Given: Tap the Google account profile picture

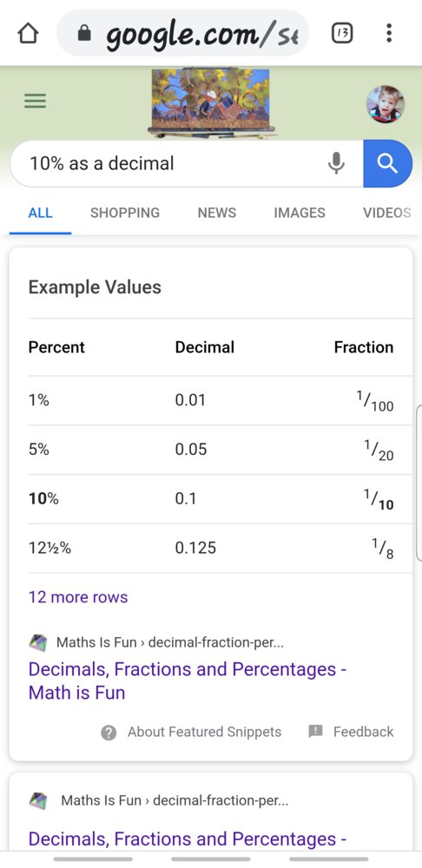Looking at the screenshot, I should tap(386, 104).
